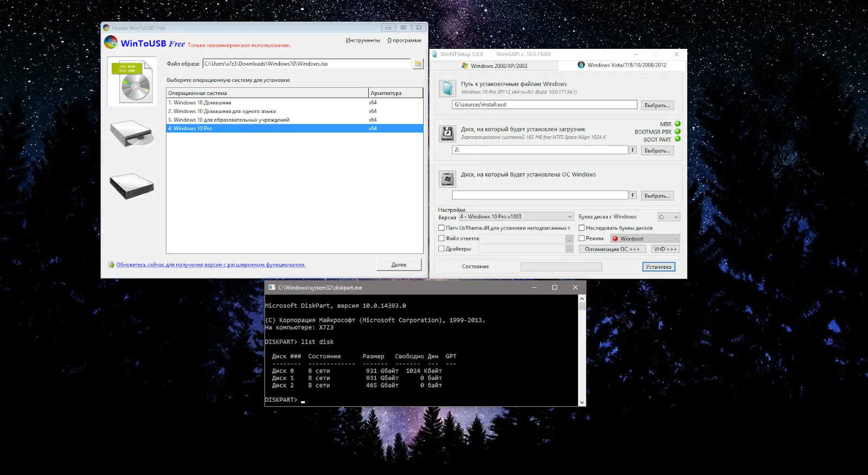
Task: Click the ISO file path input field
Action: pos(307,64)
